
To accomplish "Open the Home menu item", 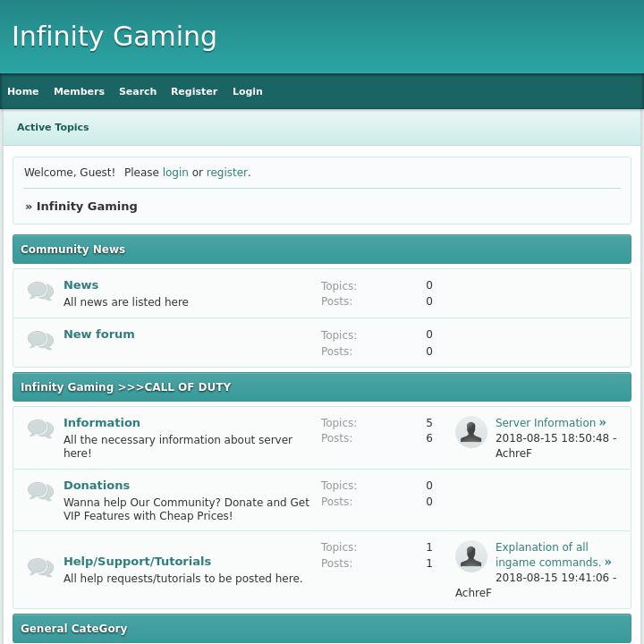I will coord(23,91).
